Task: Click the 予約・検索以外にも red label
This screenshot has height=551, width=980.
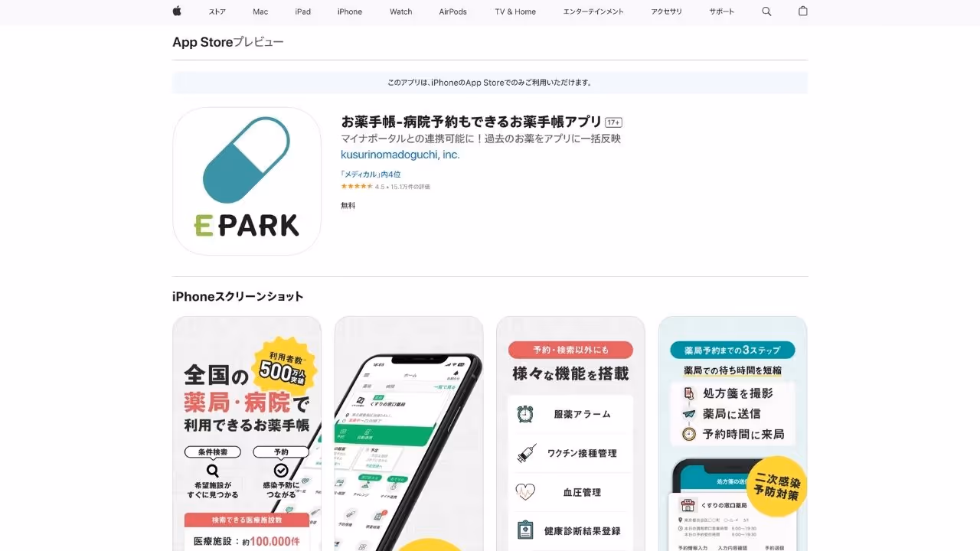Action: [x=571, y=350]
